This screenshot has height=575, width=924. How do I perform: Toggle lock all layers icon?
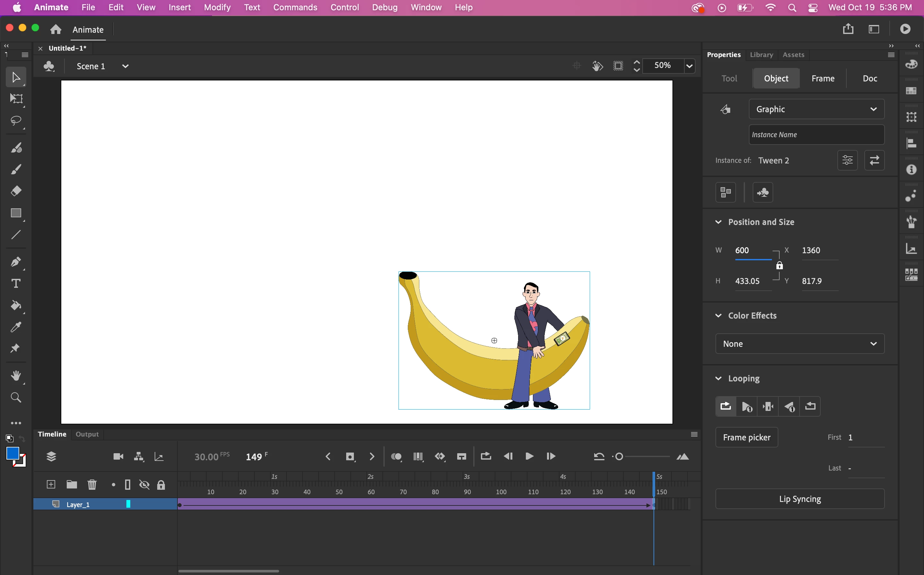point(161,485)
